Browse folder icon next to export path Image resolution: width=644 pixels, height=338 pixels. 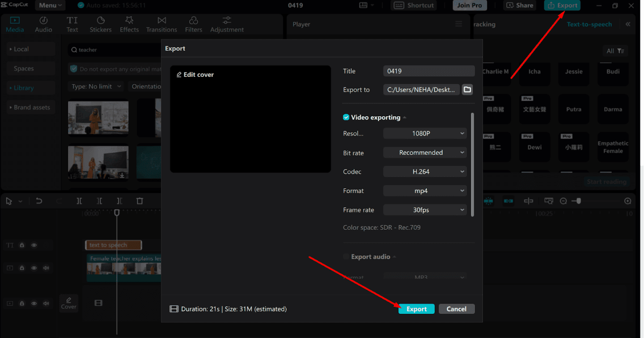tap(467, 89)
